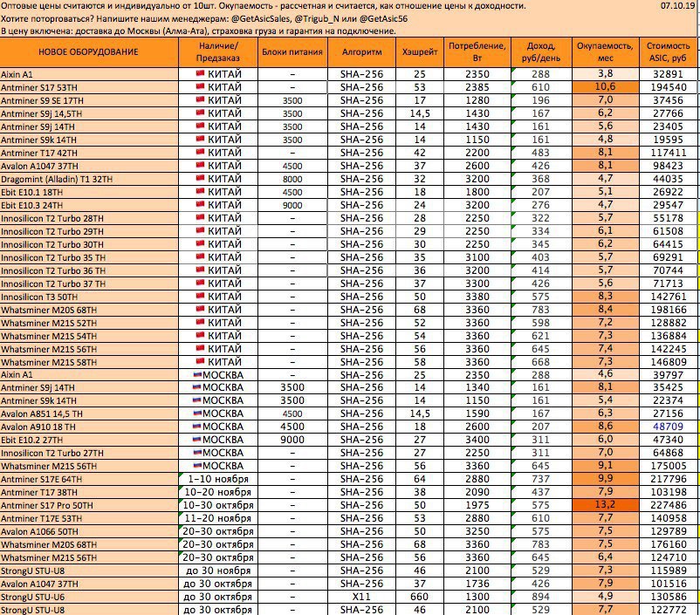Viewport: 700px width, 615px height.
Task: Click the Блоки питания column header
Action: [x=292, y=51]
